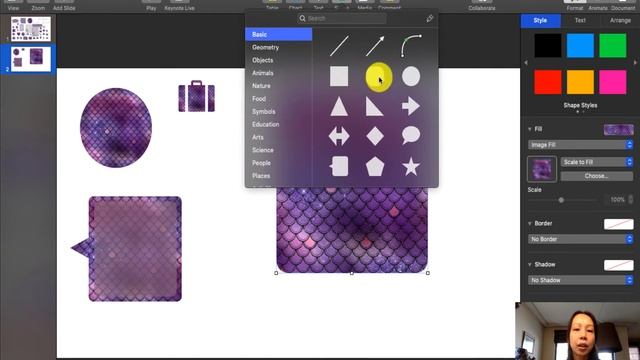Image resolution: width=640 pixels, height=360 pixels.
Task: Click the draw-with-pen icon beside search
Action: click(x=430, y=18)
